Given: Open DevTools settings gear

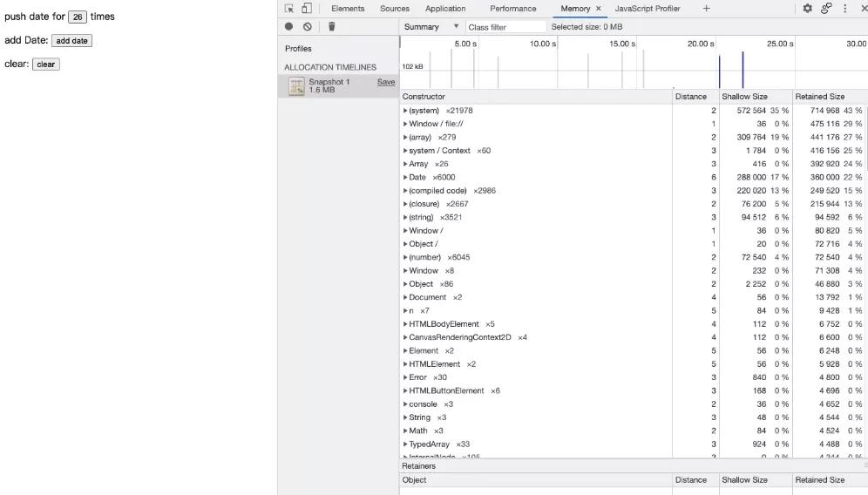Looking at the screenshot, I should pos(808,9).
